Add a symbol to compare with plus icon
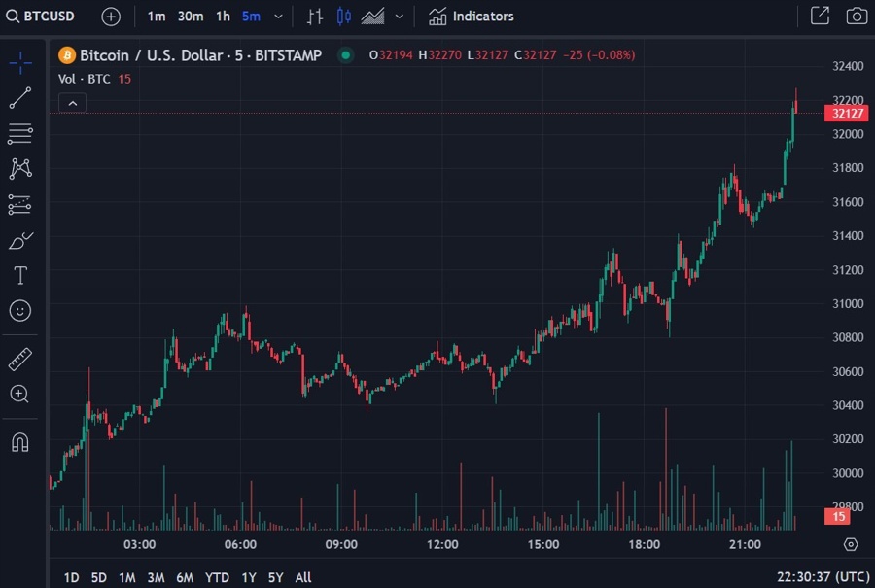This screenshot has height=588, width=875. (111, 17)
